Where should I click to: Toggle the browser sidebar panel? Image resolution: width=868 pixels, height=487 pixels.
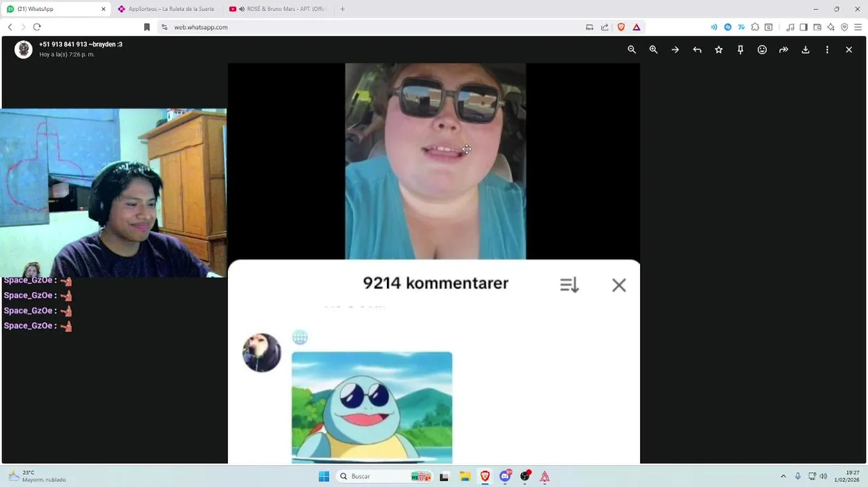804,27
